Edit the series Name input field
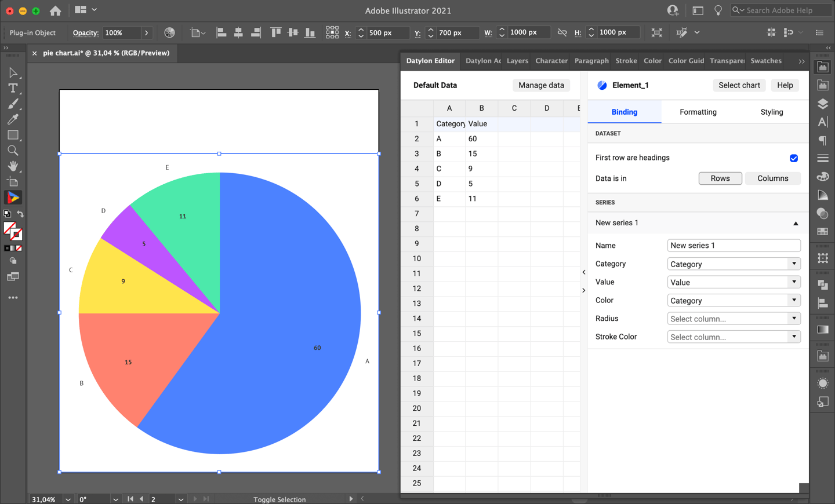835x504 pixels. click(x=734, y=245)
